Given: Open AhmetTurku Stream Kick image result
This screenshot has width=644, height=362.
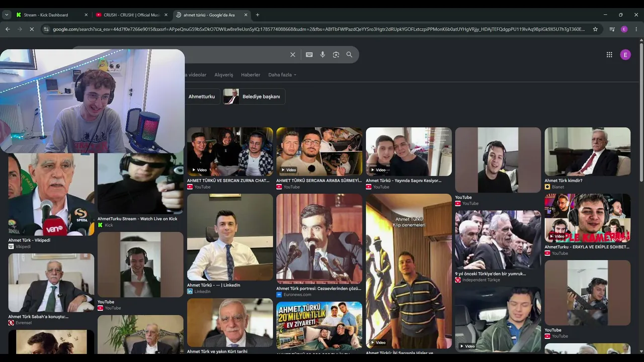Looking at the screenshot, I should tap(140, 184).
